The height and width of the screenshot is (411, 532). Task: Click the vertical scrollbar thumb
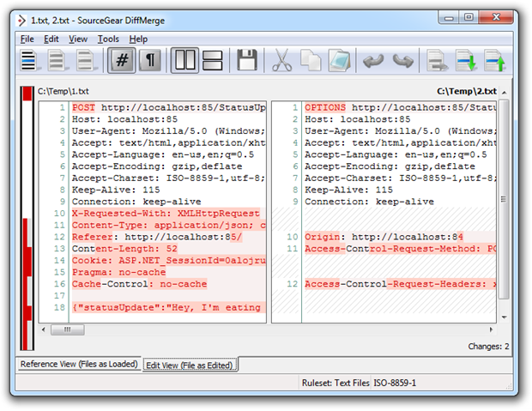point(505,200)
